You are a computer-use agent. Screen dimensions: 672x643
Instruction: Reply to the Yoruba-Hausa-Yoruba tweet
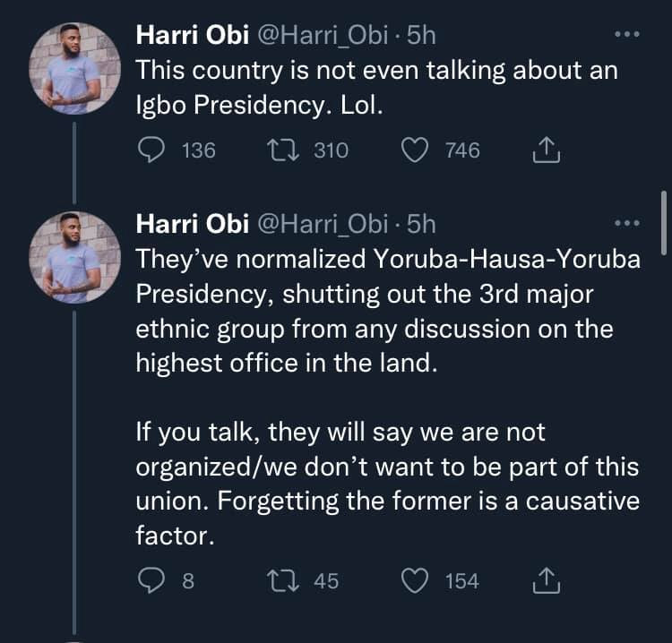(x=151, y=581)
